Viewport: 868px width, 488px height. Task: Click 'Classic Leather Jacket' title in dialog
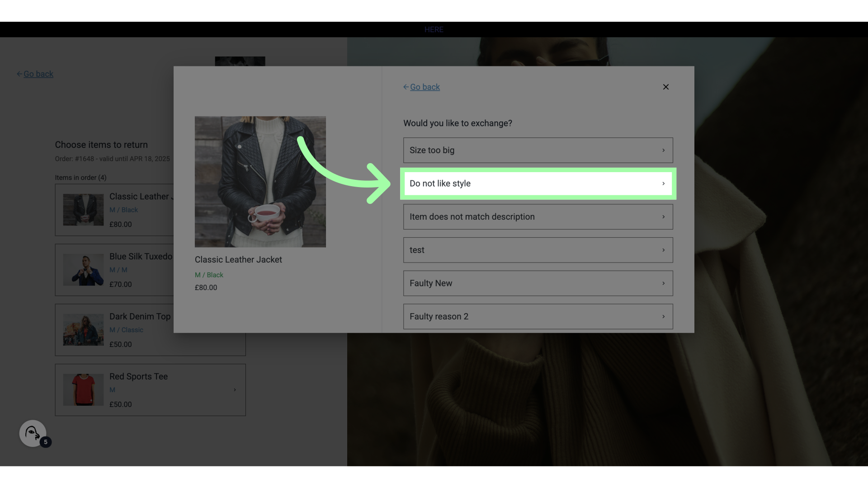pyautogui.click(x=238, y=260)
